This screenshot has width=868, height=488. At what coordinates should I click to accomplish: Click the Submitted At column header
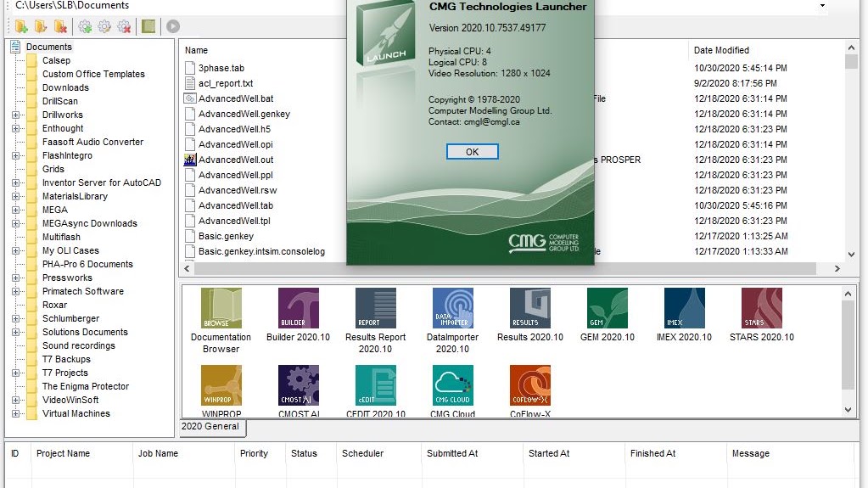[452, 453]
